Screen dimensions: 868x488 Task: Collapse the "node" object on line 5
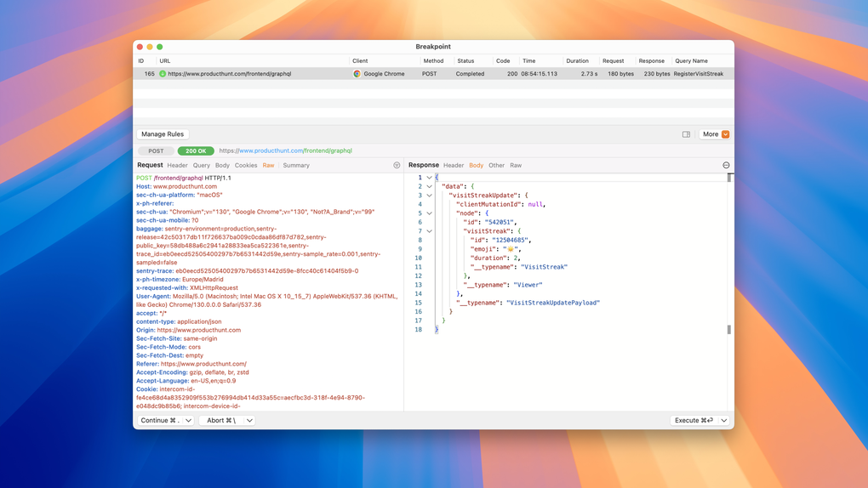pyautogui.click(x=429, y=213)
